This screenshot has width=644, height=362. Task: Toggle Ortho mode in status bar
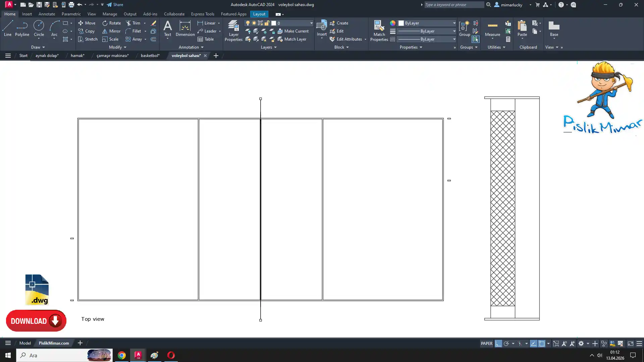coord(498,344)
